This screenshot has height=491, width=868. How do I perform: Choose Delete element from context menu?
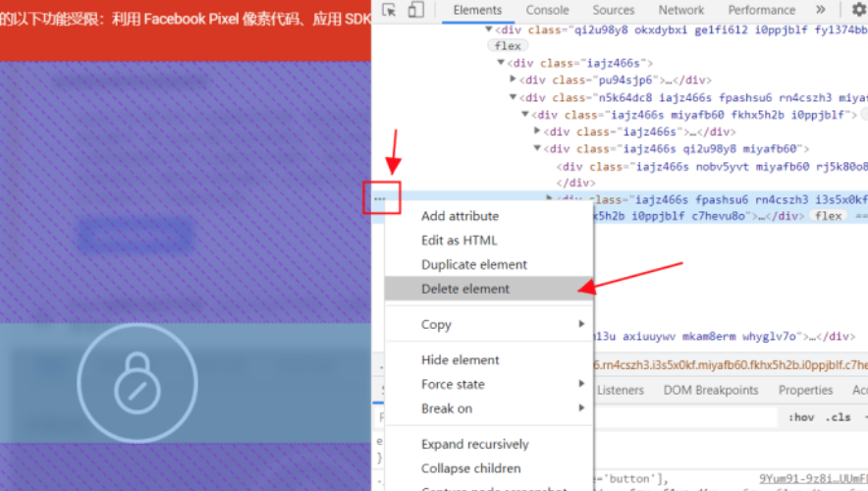(465, 289)
